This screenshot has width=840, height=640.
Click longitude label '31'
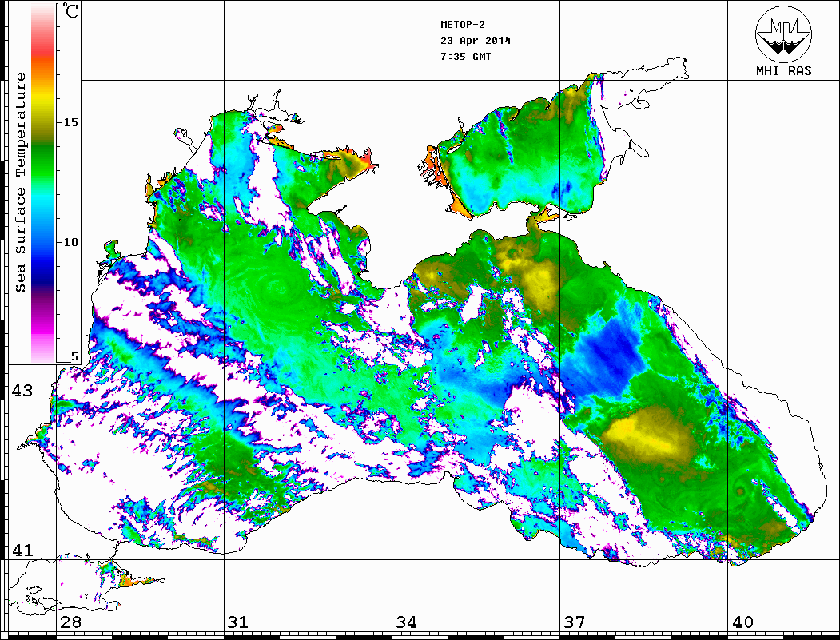coord(238,622)
